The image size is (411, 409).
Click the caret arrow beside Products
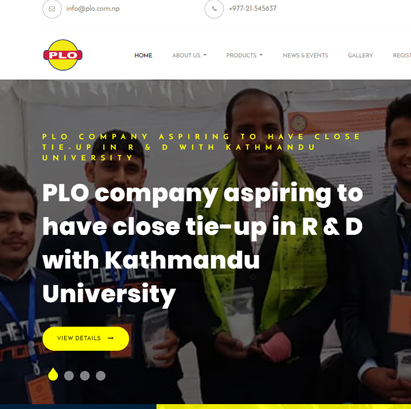click(261, 55)
